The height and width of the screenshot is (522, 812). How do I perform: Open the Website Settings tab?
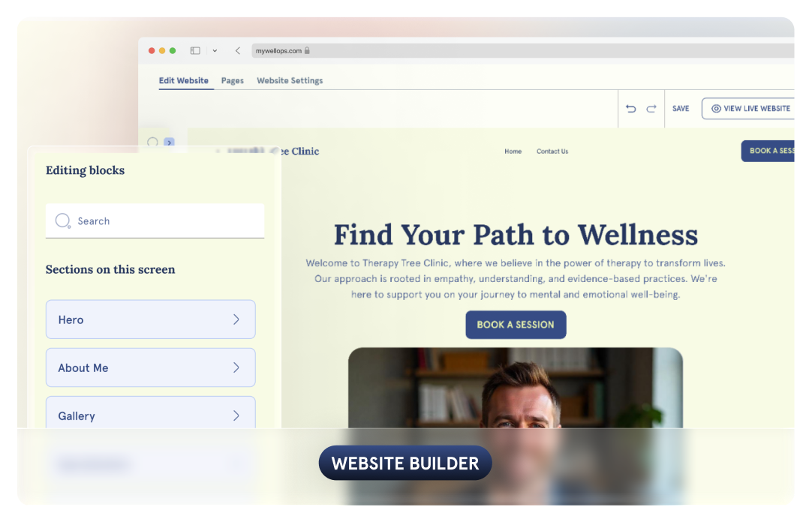[290, 81]
